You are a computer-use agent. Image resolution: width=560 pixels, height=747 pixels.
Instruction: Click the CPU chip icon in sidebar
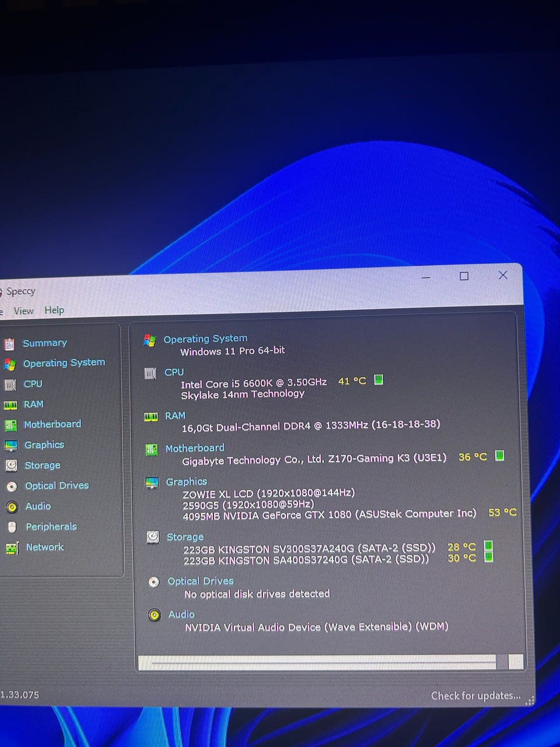[10, 385]
